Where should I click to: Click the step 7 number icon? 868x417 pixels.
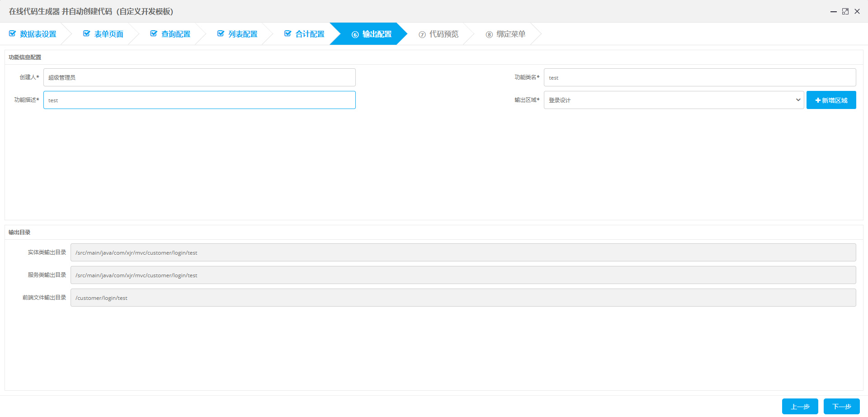422,34
